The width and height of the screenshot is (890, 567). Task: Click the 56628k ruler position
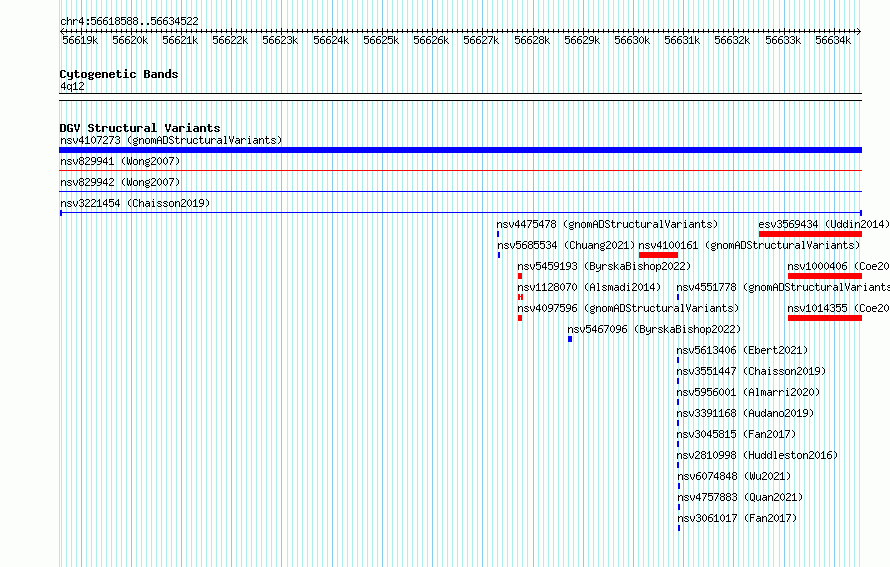click(x=532, y=40)
